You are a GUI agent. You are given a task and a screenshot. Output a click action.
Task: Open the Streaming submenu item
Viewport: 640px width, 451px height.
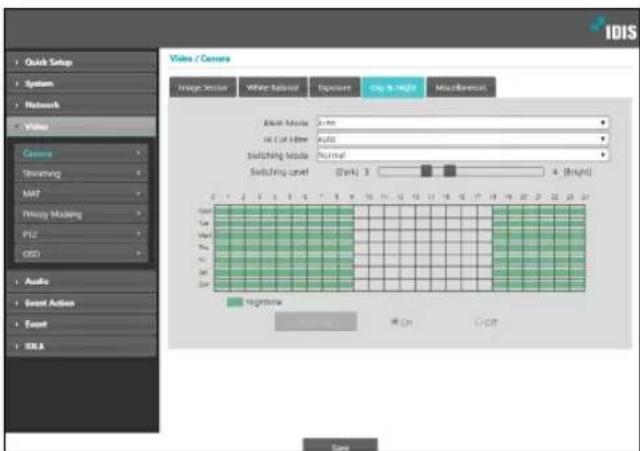point(81,173)
